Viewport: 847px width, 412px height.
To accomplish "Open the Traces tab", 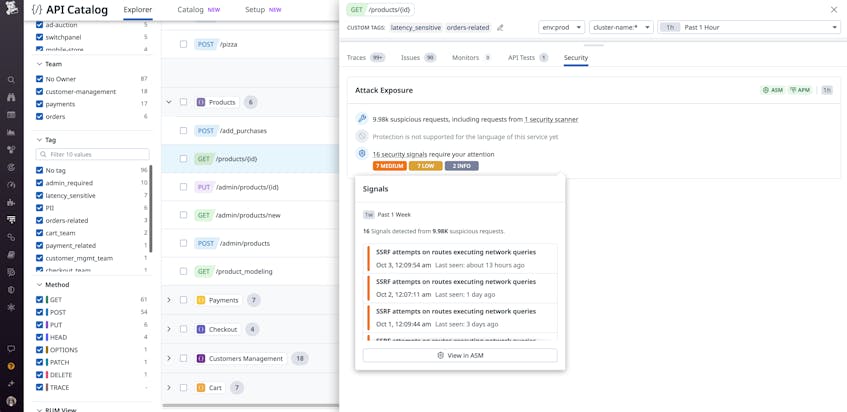I will (366, 57).
